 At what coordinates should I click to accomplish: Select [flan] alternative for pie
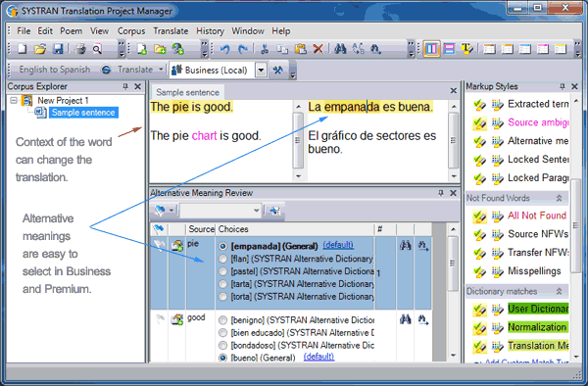coord(222,259)
